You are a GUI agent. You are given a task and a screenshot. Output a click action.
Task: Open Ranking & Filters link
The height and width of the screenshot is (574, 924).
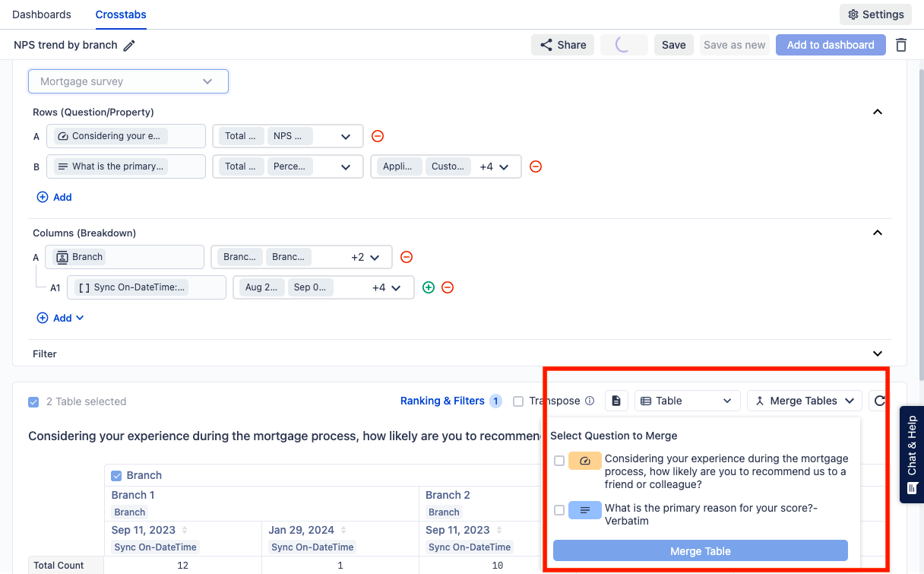442,401
